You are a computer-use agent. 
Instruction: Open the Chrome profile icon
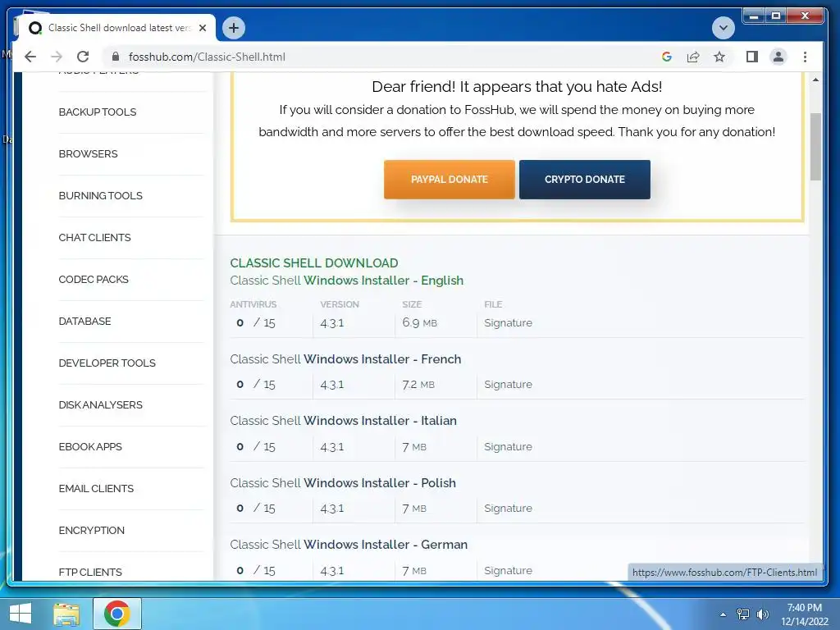click(778, 57)
